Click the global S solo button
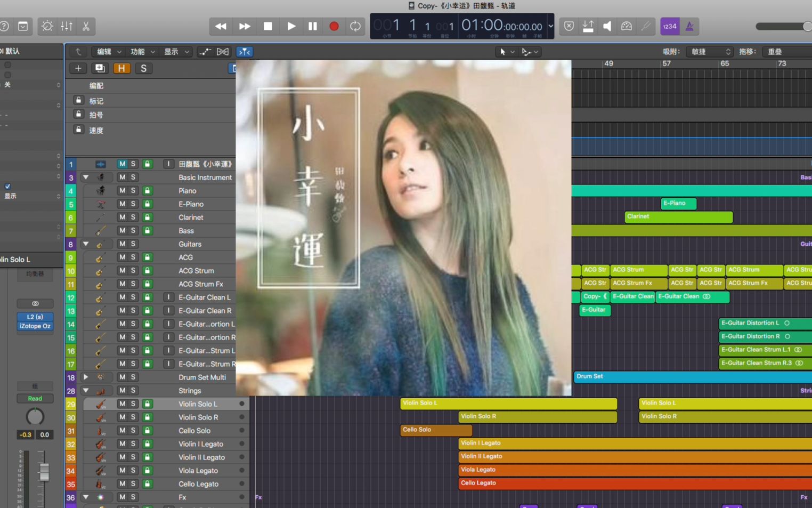Image resolution: width=812 pixels, height=508 pixels. (x=143, y=68)
